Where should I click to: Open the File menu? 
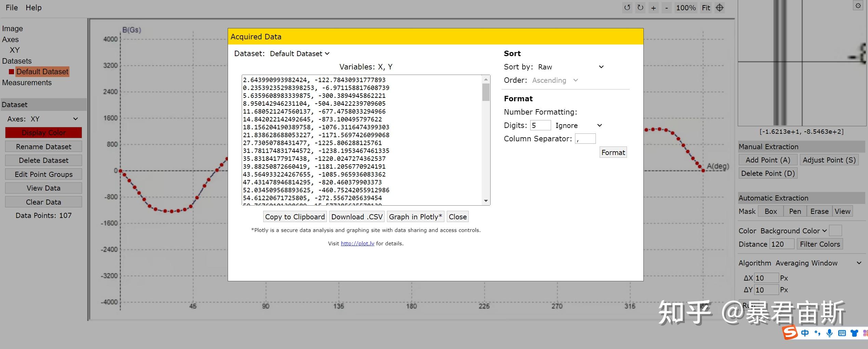[x=11, y=8]
